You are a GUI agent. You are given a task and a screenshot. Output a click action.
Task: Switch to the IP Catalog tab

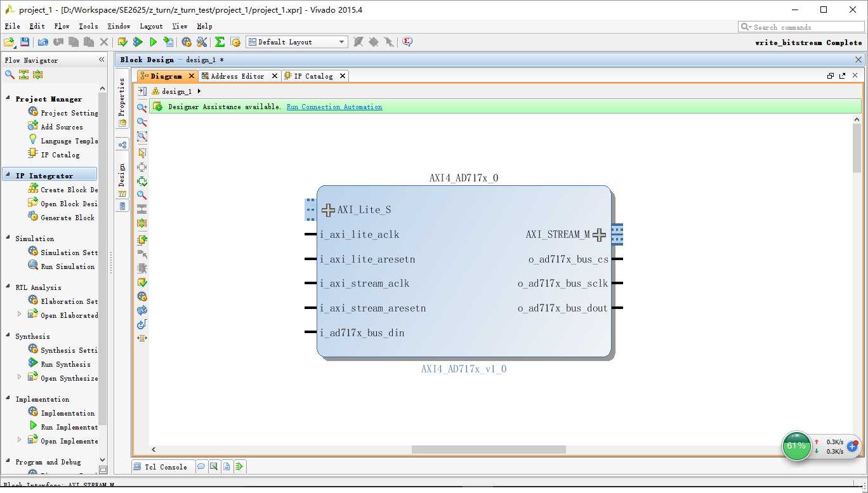pos(313,76)
